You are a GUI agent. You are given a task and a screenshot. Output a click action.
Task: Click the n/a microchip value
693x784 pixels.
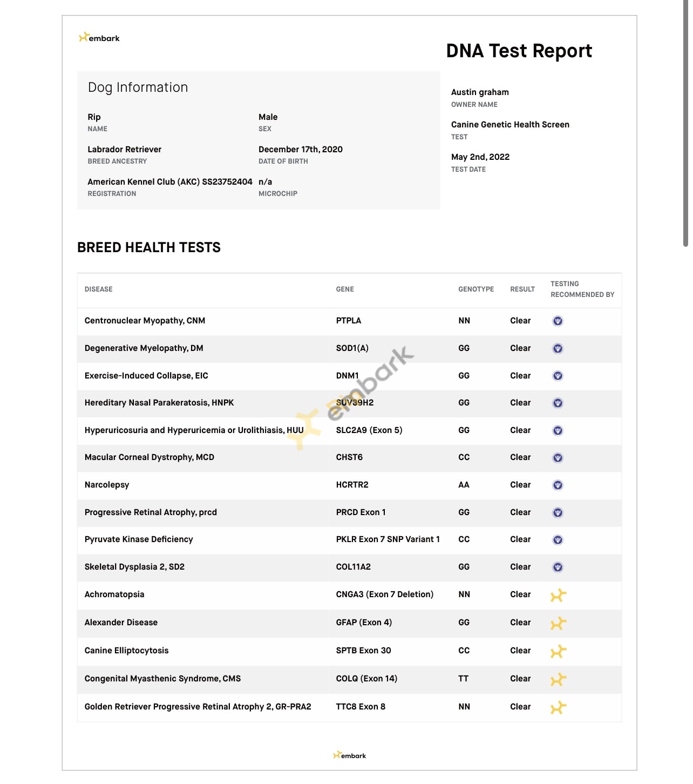[265, 182]
